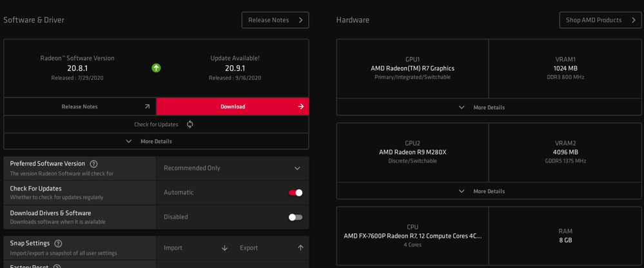This screenshot has width=644, height=268.
Task: Click the green update available arrow icon
Action: pyautogui.click(x=156, y=68)
